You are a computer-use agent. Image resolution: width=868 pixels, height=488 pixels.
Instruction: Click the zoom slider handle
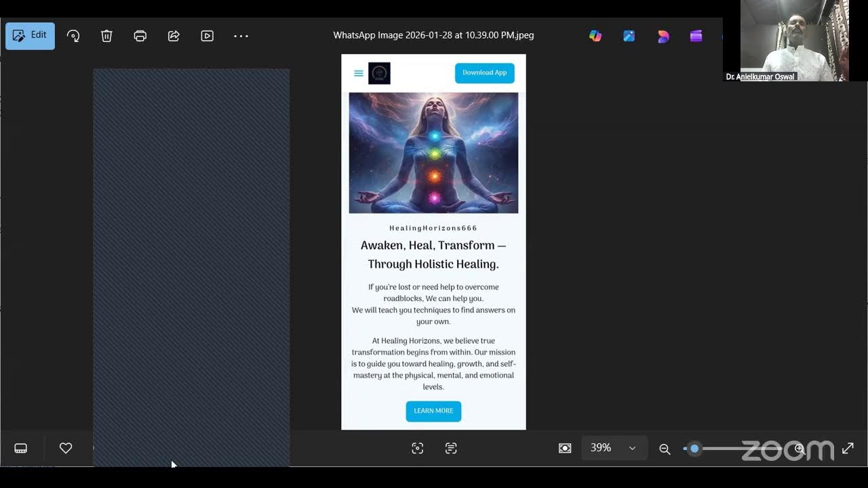click(x=694, y=448)
